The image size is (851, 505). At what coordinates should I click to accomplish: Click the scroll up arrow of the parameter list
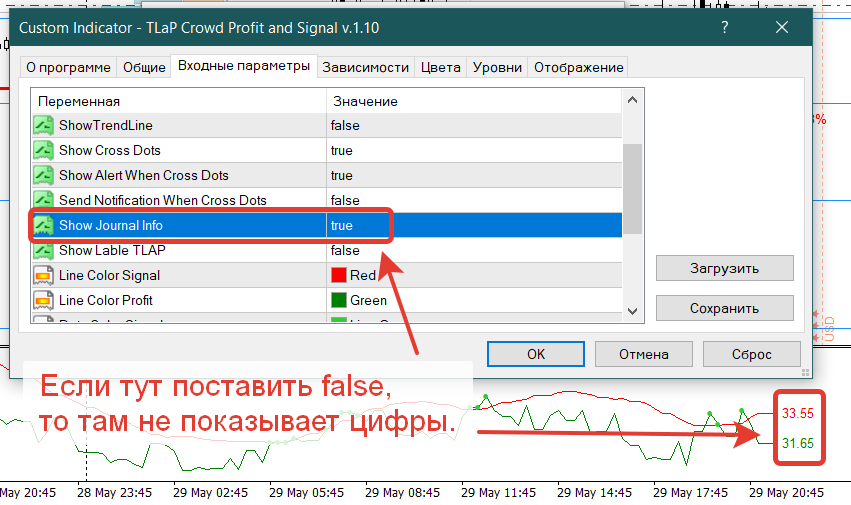[x=632, y=100]
